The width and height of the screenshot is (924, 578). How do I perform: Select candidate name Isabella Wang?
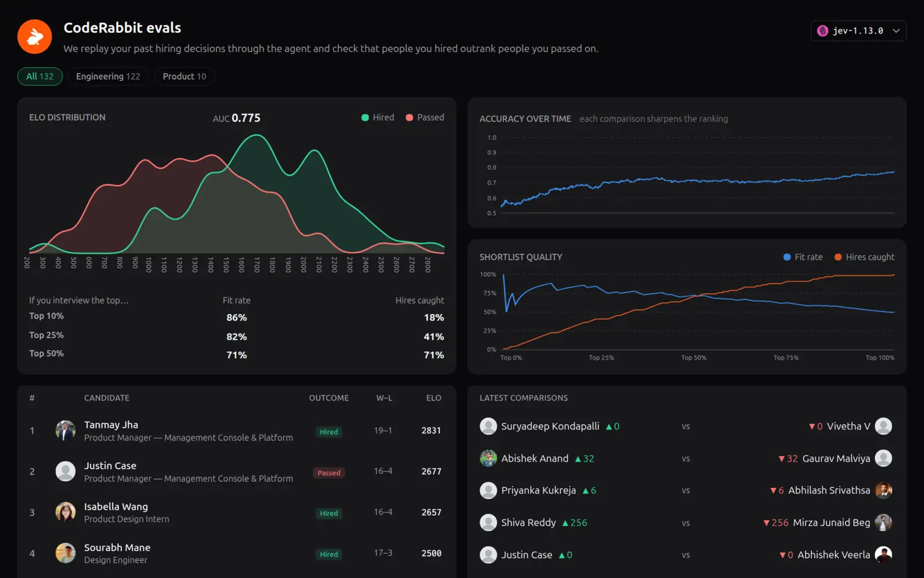(x=116, y=507)
